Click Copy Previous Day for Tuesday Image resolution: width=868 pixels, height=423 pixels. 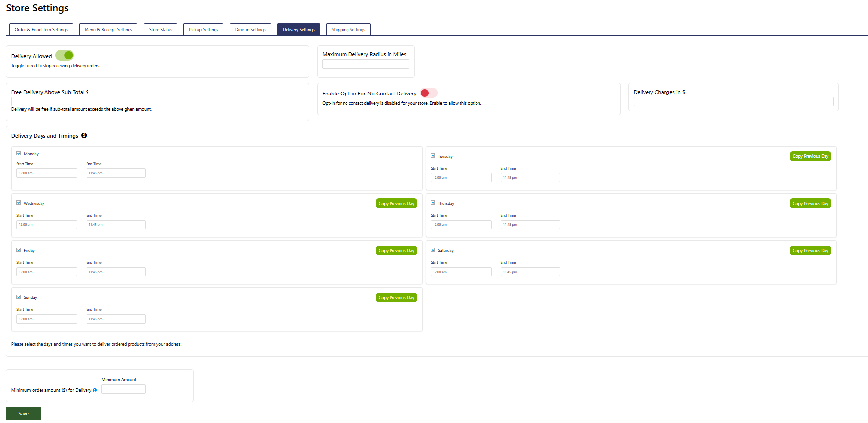(810, 156)
